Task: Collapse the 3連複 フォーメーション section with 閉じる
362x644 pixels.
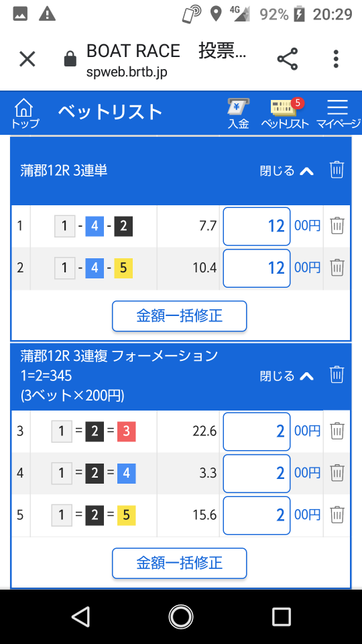Action: pyautogui.click(x=286, y=376)
